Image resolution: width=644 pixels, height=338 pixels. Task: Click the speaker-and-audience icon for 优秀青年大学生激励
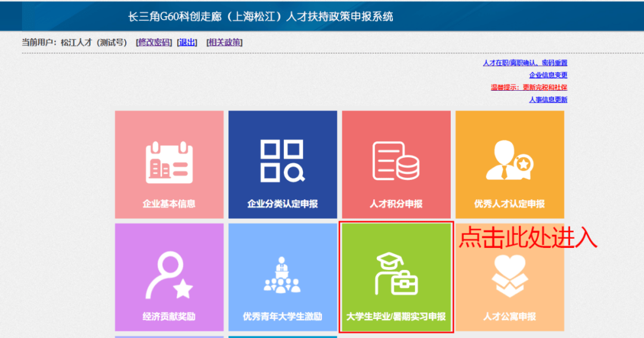tap(283, 276)
